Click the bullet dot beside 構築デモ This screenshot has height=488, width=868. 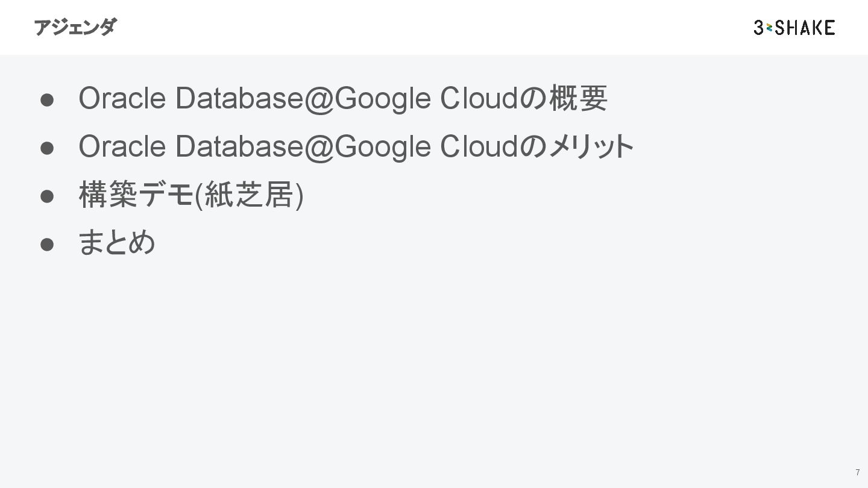point(48,196)
